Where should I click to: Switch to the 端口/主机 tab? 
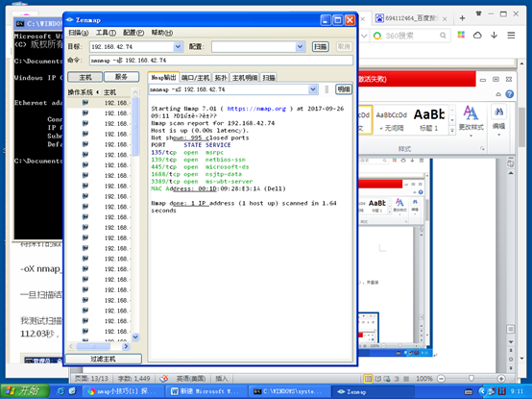pos(196,78)
